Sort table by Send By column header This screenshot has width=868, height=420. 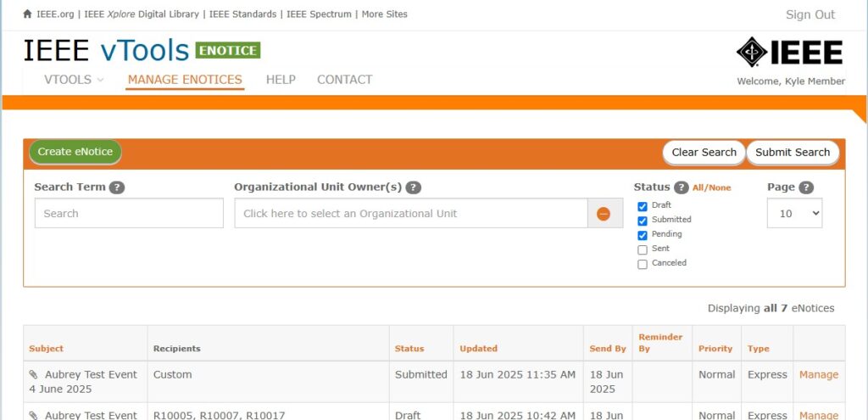click(x=607, y=349)
